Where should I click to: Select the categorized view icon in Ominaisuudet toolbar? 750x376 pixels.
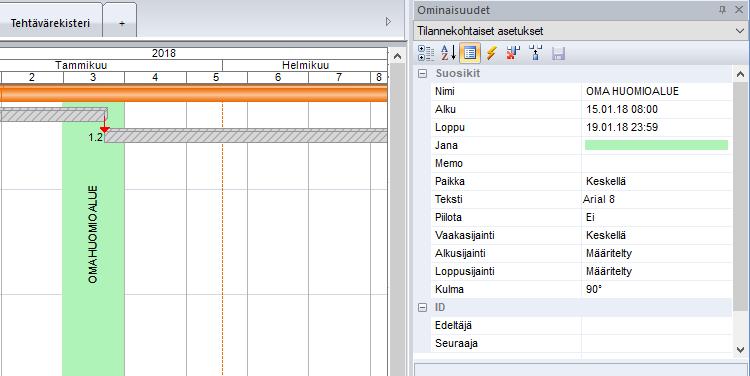(x=426, y=53)
